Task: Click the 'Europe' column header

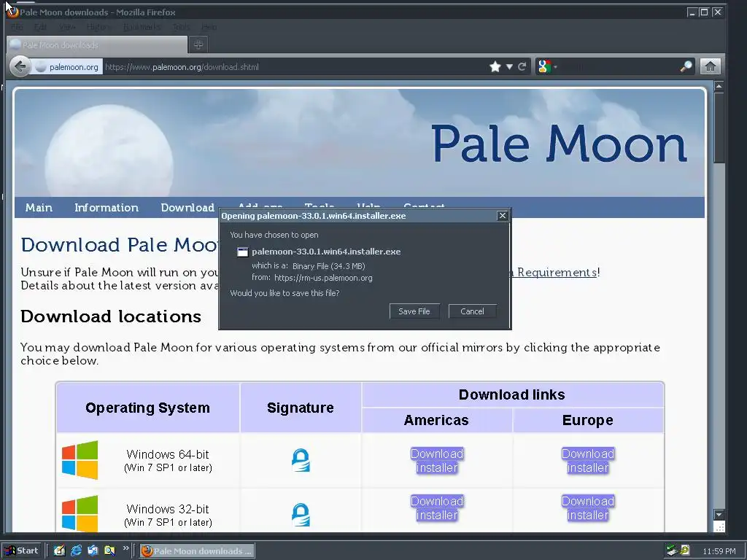Action: tap(588, 420)
